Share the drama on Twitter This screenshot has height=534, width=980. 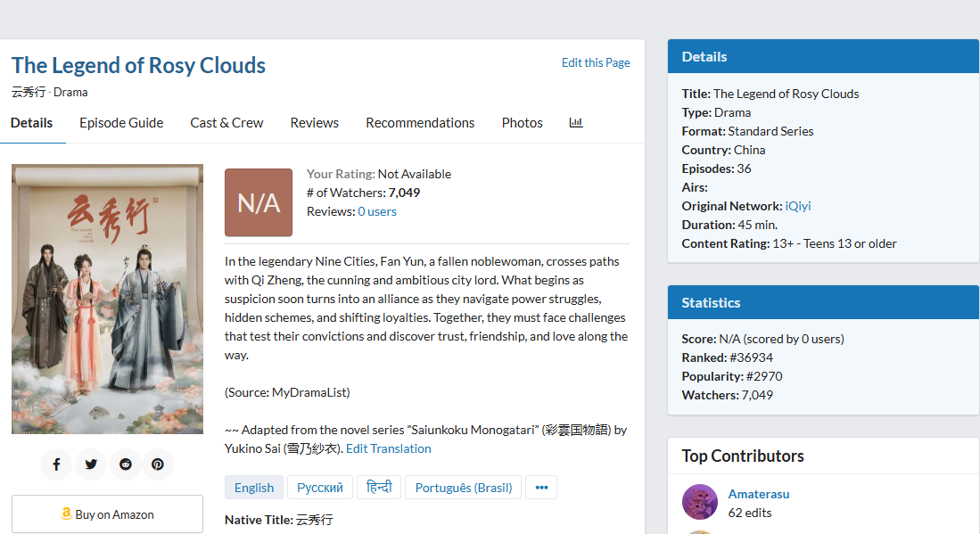[91, 464]
